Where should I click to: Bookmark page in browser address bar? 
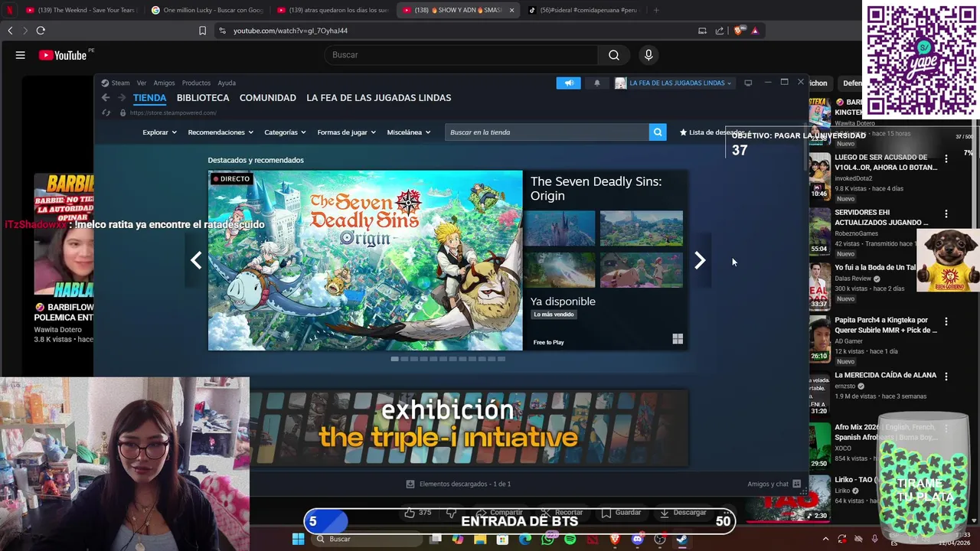pos(202,31)
